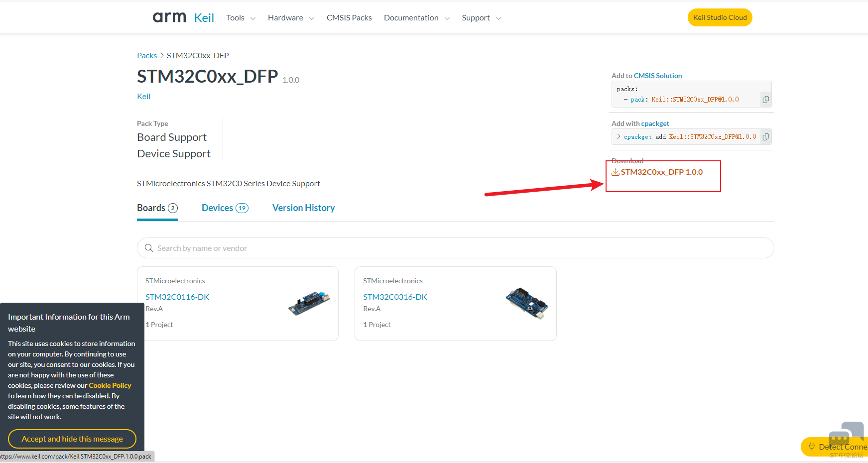Focus the Search by name or vendor field

click(x=456, y=248)
